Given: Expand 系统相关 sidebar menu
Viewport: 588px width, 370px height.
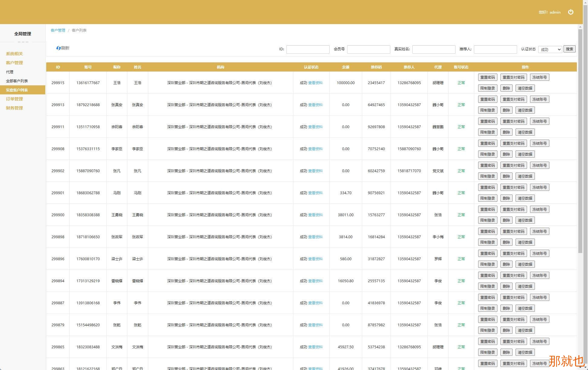Looking at the screenshot, I should coord(14,54).
